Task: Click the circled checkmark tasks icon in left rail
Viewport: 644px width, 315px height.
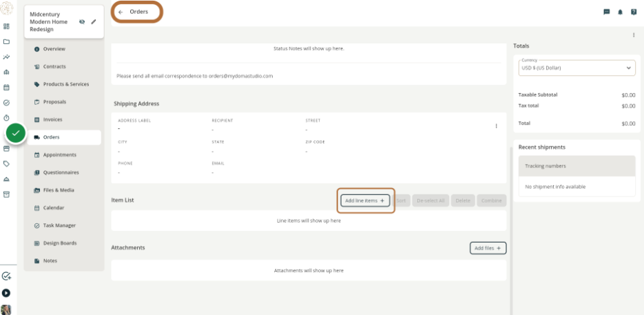Action: coord(6,103)
